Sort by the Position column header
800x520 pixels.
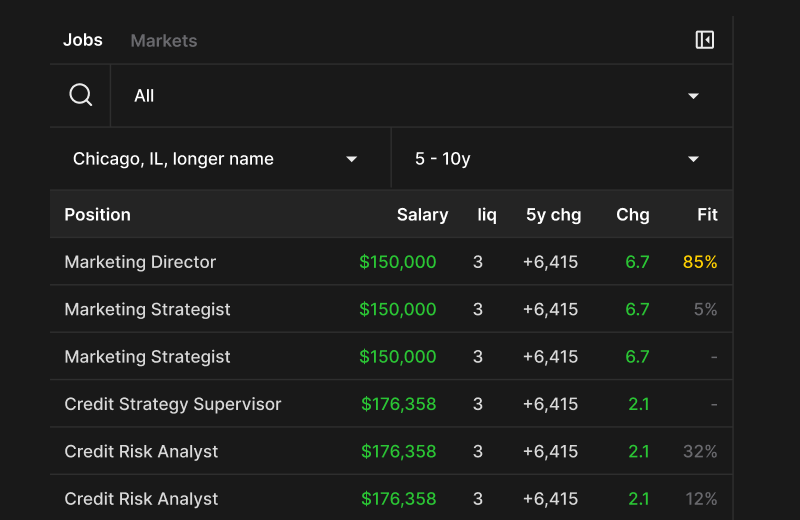tap(98, 214)
